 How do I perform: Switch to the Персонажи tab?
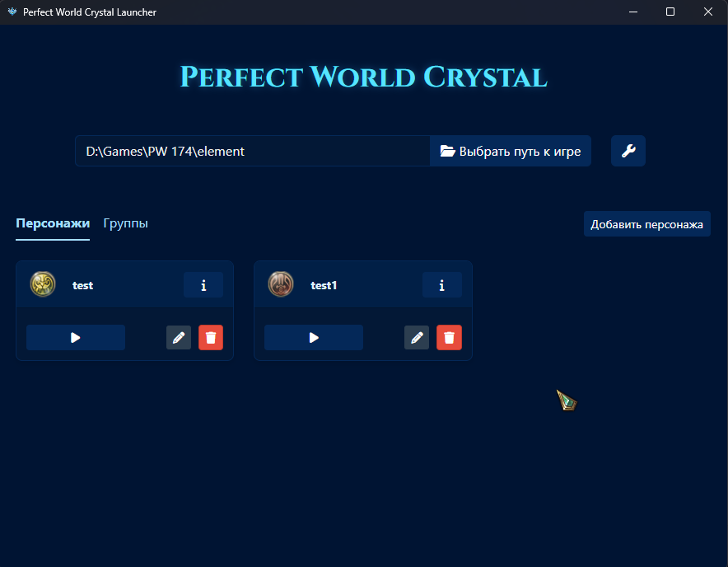pos(53,223)
